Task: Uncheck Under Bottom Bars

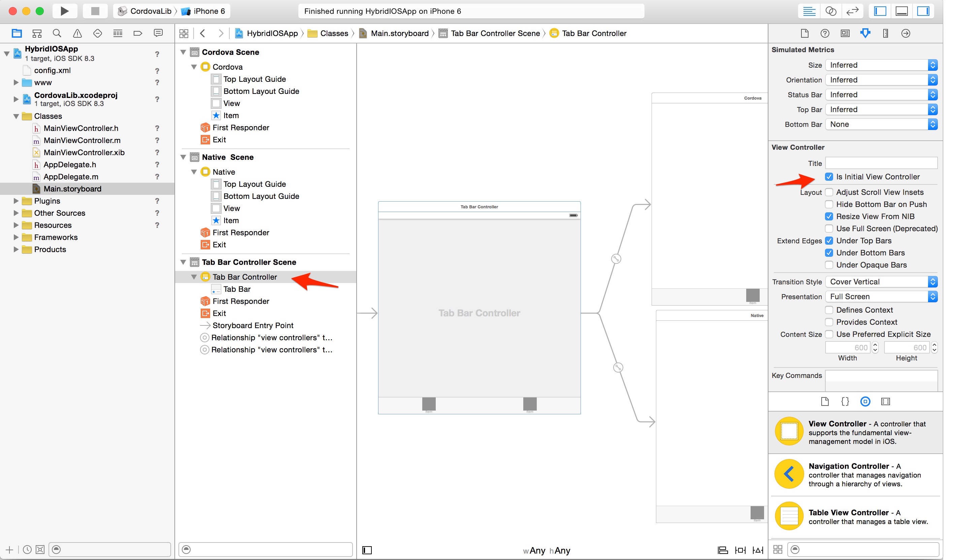Action: point(829,253)
